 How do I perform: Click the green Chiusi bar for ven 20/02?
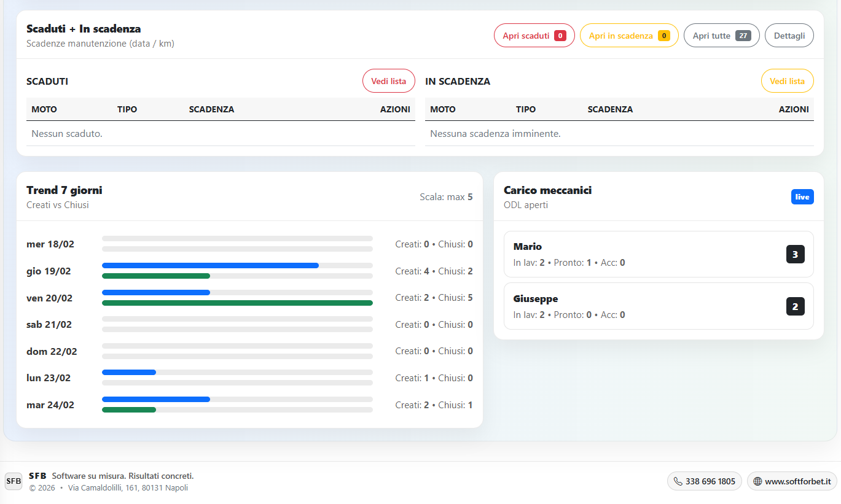pos(237,303)
